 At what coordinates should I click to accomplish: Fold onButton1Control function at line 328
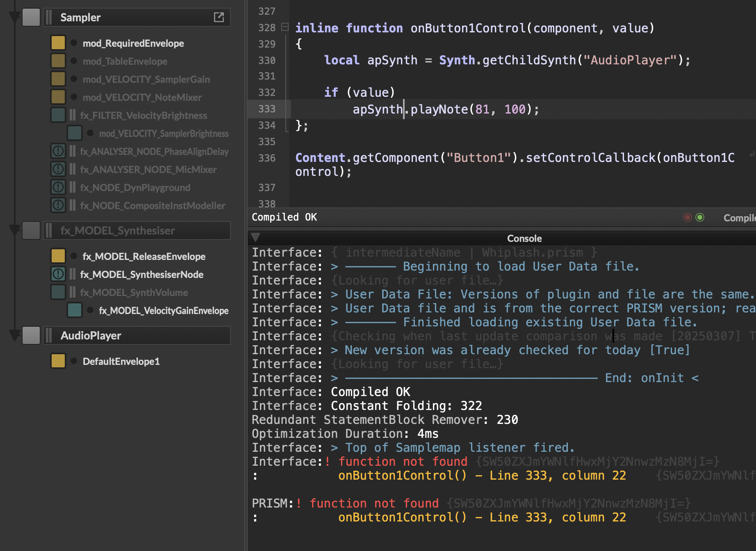pos(285,27)
